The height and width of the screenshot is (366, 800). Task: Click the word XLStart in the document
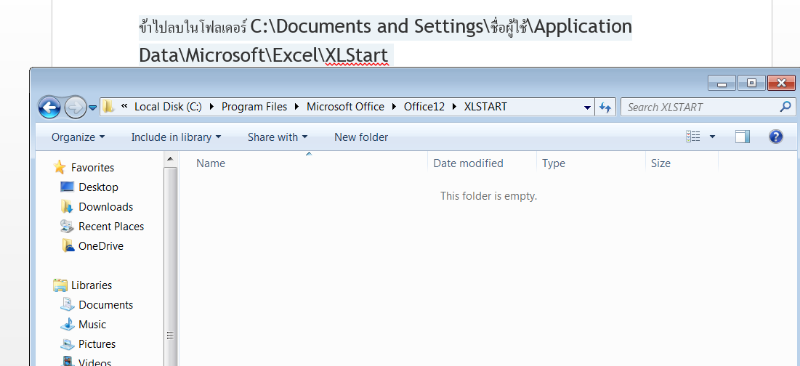(x=356, y=55)
